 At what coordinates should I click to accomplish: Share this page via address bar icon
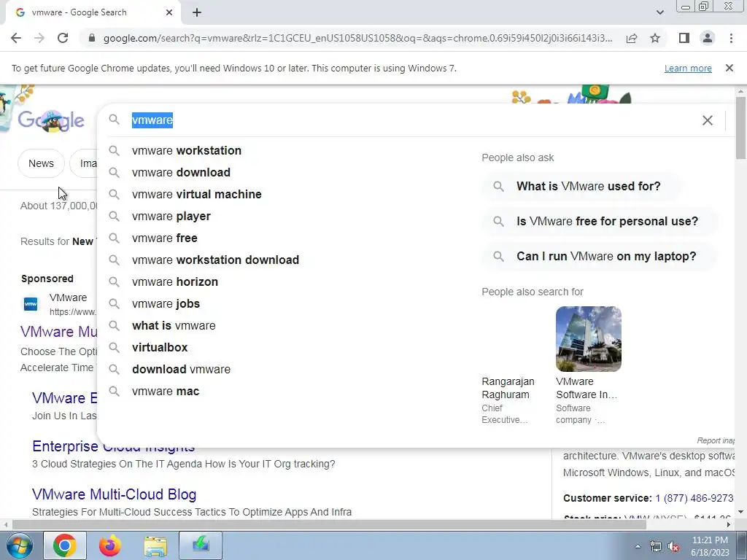click(x=632, y=38)
